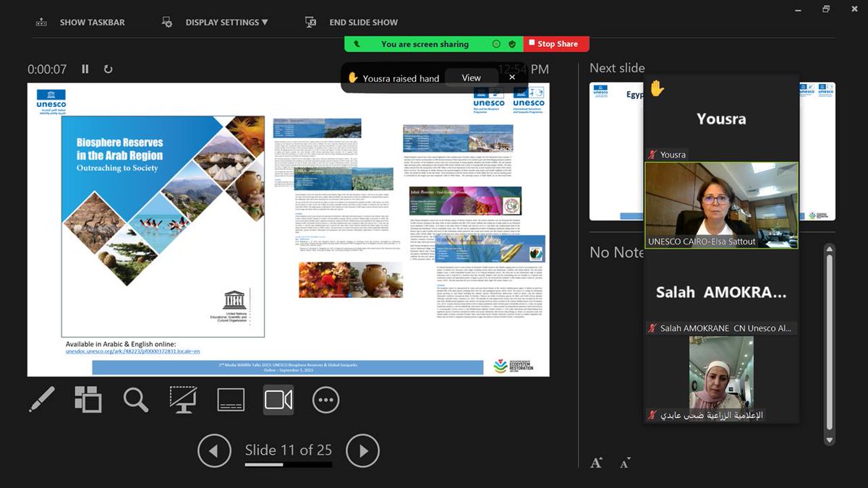The height and width of the screenshot is (488, 868).
Task: Click the Next slide heading
Action: pos(617,68)
